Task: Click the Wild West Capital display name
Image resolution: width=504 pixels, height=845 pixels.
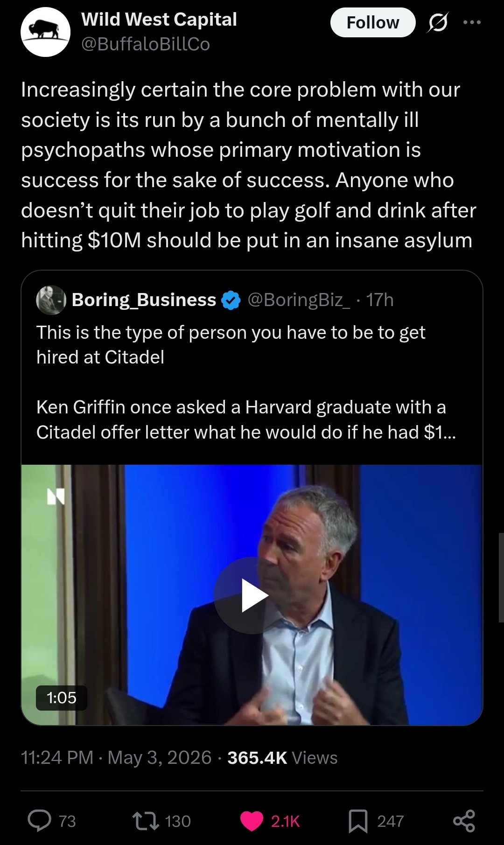Action: click(x=159, y=20)
